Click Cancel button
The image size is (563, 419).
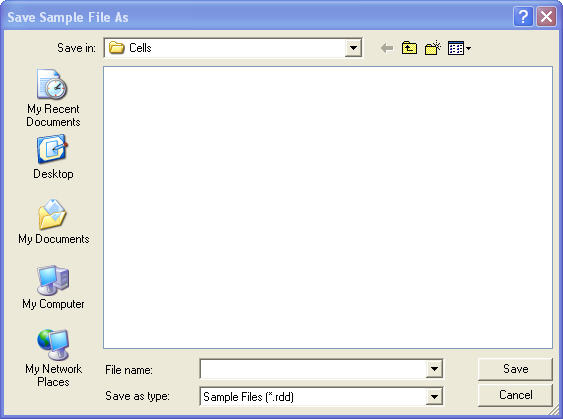pos(515,395)
